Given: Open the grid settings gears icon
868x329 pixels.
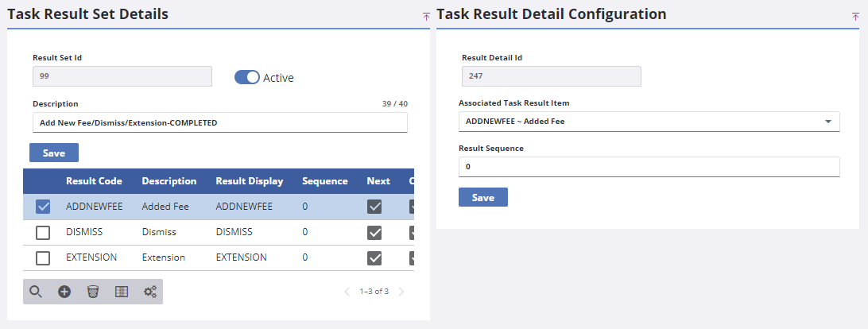Looking at the screenshot, I should click(149, 292).
